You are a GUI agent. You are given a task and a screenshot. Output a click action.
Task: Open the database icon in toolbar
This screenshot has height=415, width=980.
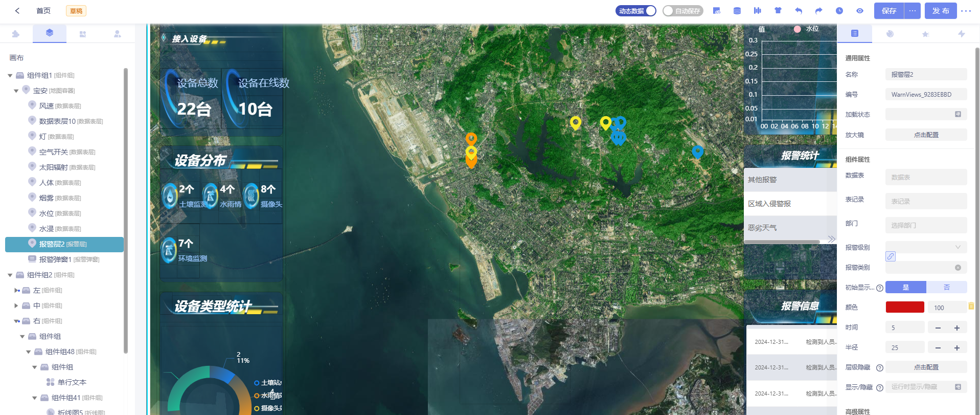tap(737, 11)
